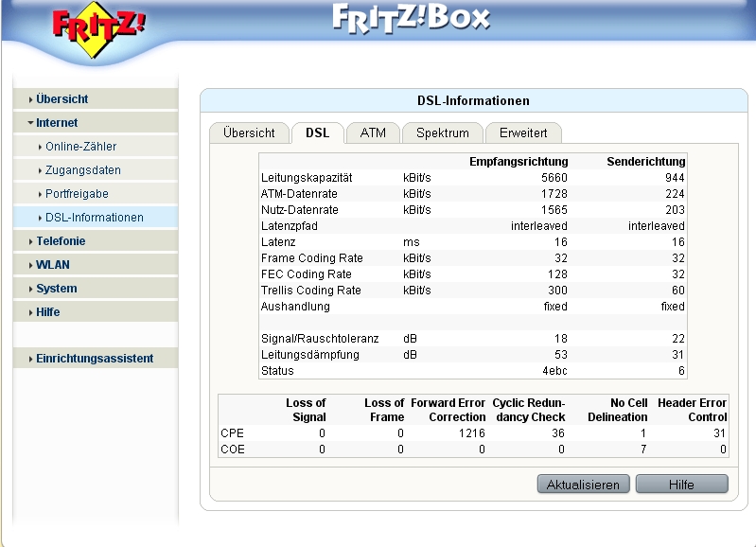
Task: Click the Loss of Signal header
Action: point(306,410)
